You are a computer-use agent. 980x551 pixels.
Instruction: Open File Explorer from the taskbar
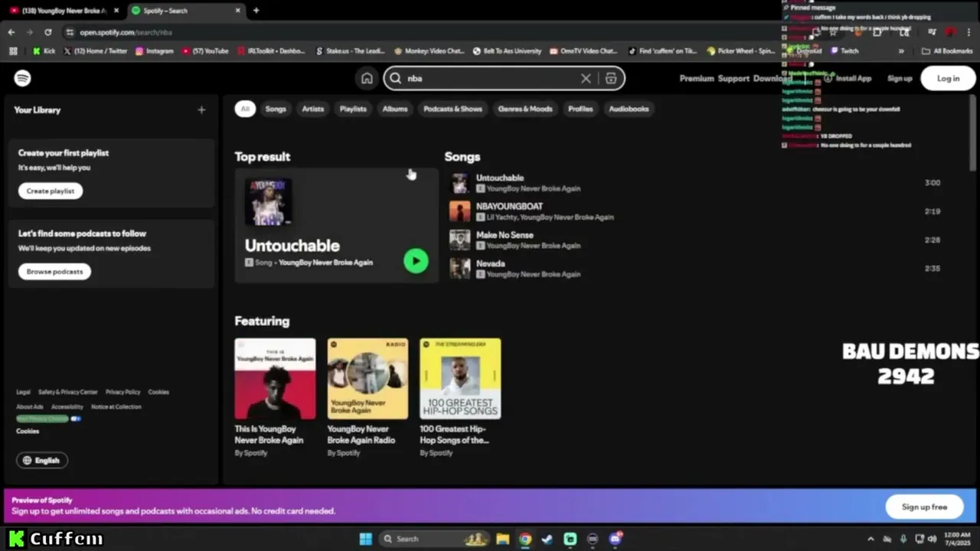[502, 539]
